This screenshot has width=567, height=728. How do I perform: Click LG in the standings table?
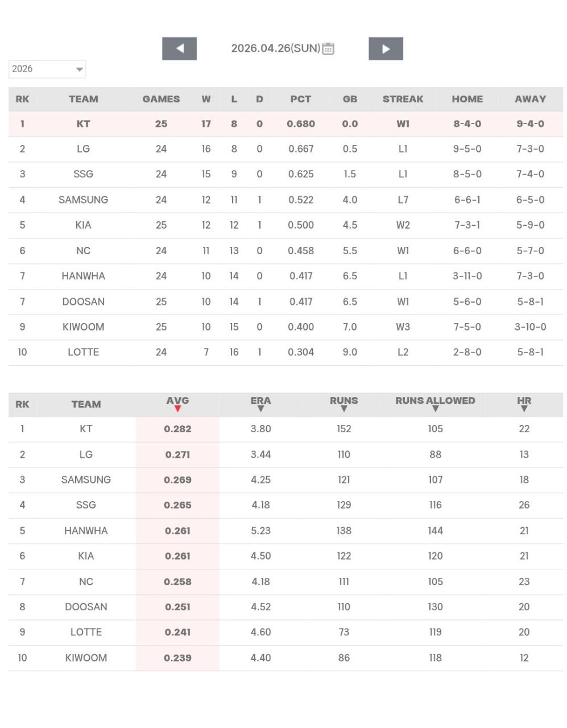83,149
